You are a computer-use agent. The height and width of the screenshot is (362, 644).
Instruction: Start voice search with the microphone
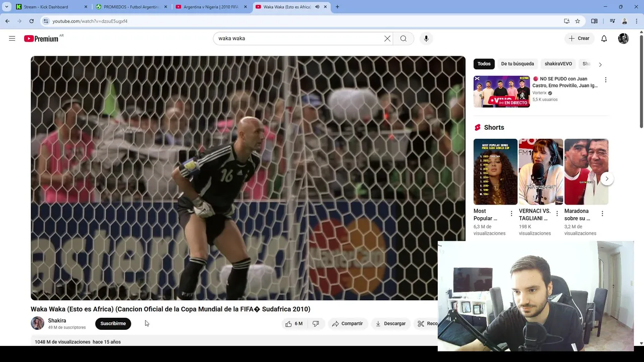(x=426, y=39)
